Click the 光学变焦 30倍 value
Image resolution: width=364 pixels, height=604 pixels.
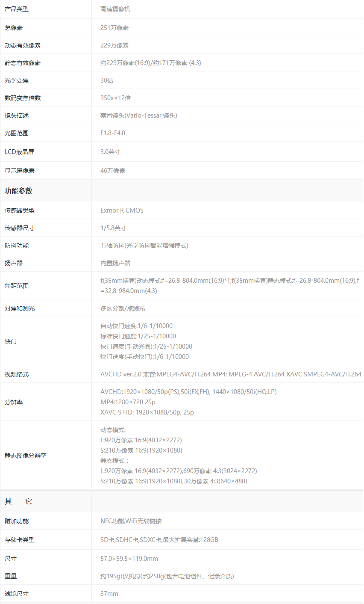point(107,80)
